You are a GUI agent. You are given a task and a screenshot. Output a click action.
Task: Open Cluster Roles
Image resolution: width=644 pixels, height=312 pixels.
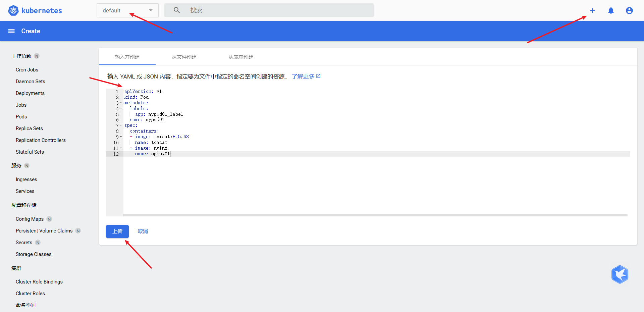[x=30, y=294]
